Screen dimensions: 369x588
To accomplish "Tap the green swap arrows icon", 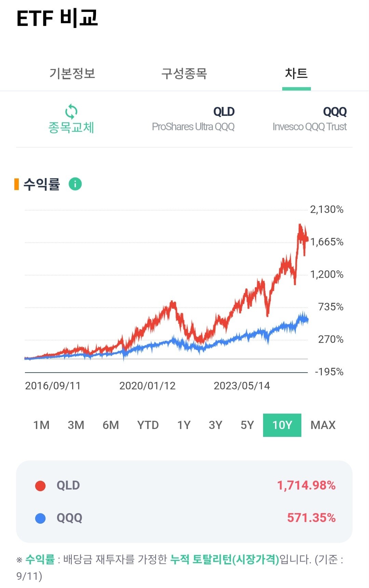I will [x=71, y=111].
